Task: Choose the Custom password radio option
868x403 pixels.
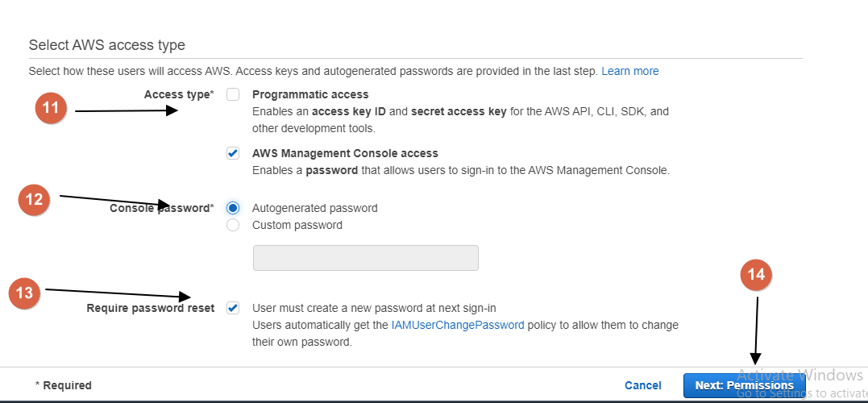Action: pos(233,225)
